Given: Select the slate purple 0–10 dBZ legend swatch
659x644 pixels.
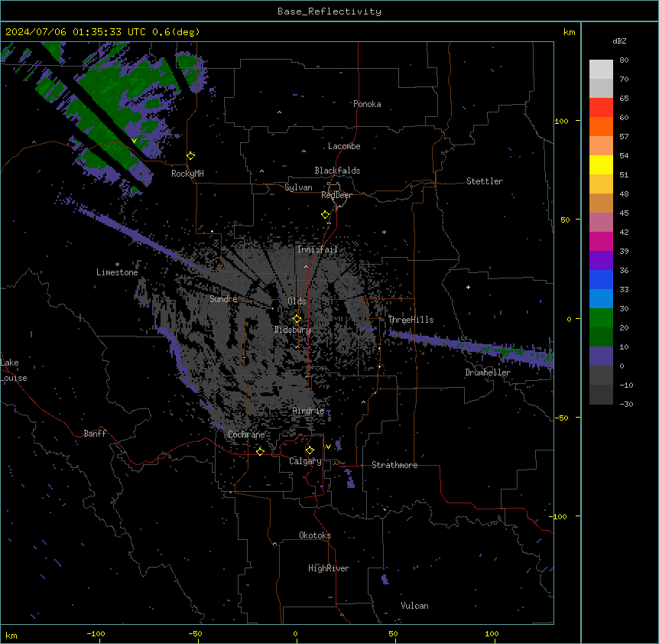Looking at the screenshot, I should pyautogui.click(x=601, y=356).
